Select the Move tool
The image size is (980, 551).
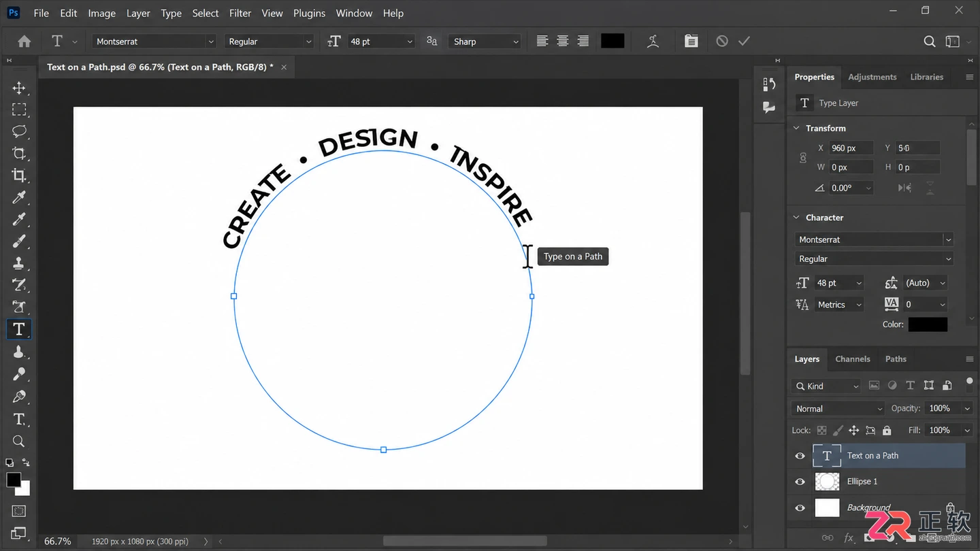click(19, 88)
